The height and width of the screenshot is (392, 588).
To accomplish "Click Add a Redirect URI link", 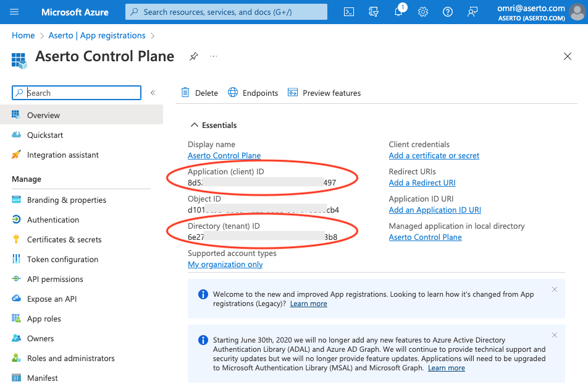I will click(x=422, y=182).
